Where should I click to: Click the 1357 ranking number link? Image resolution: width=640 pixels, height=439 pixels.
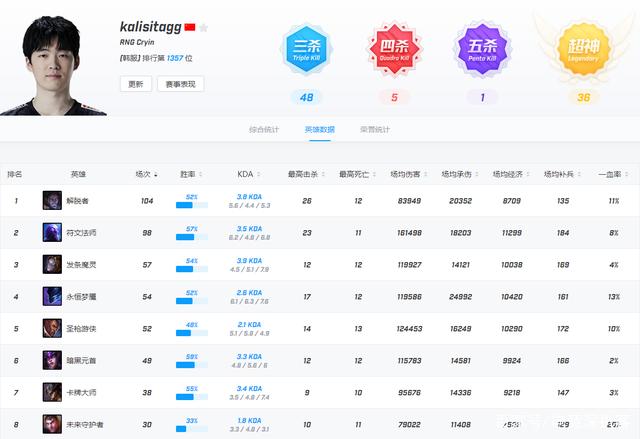pyautogui.click(x=170, y=59)
